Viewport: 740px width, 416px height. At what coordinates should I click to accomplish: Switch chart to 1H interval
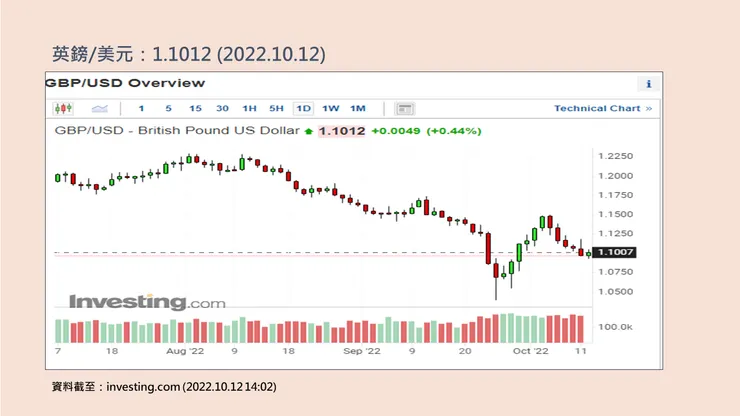(249, 108)
